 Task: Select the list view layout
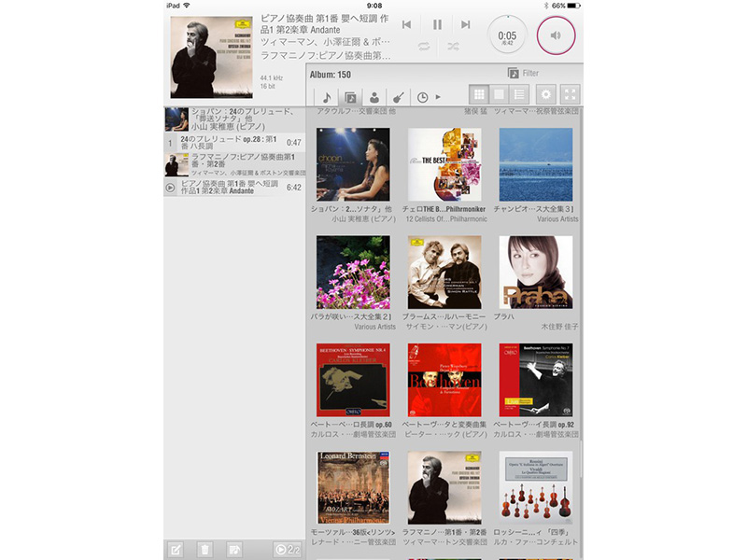tap(519, 94)
